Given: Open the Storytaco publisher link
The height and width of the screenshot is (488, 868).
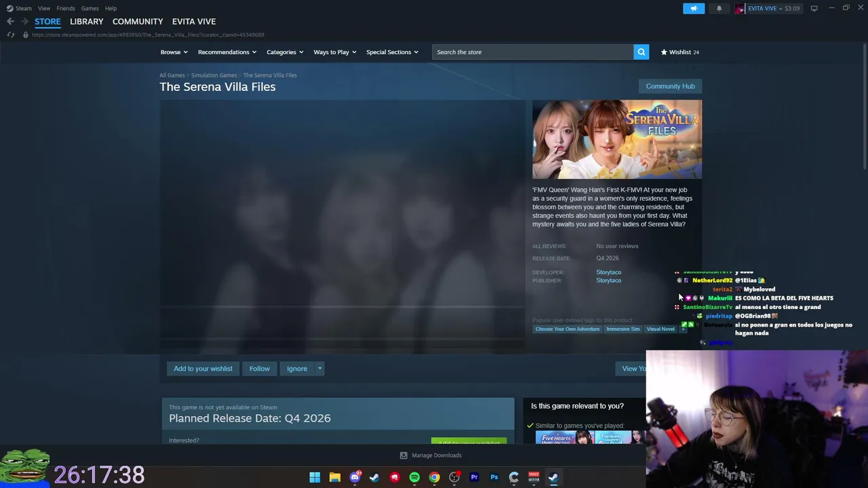Looking at the screenshot, I should (608, 281).
